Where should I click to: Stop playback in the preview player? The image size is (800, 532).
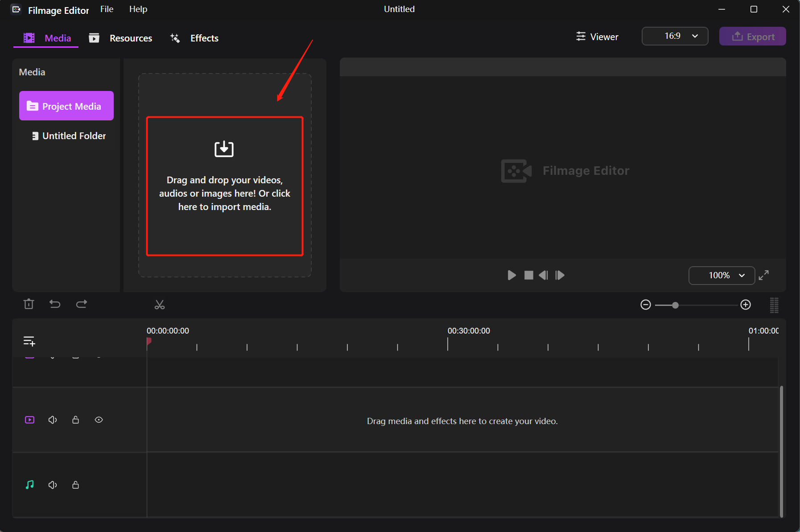click(528, 275)
